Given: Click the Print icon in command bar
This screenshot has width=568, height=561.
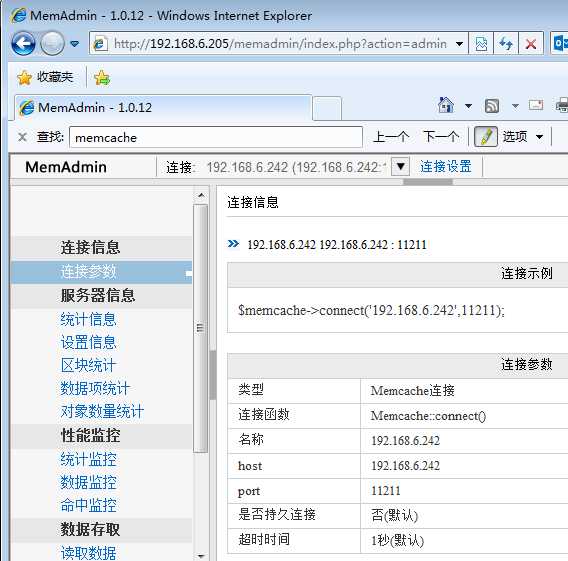Looking at the screenshot, I should (562, 106).
